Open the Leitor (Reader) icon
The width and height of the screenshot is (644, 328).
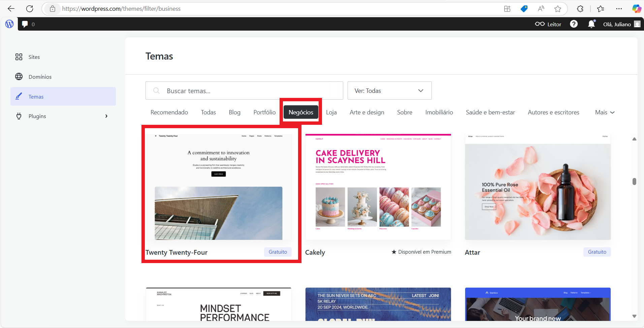point(541,24)
